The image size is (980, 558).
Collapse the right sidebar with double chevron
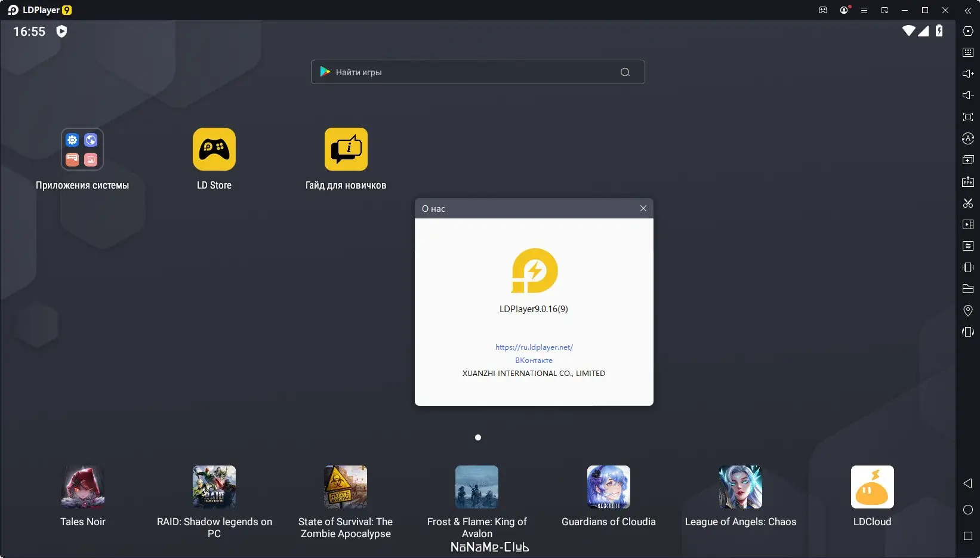(968, 10)
